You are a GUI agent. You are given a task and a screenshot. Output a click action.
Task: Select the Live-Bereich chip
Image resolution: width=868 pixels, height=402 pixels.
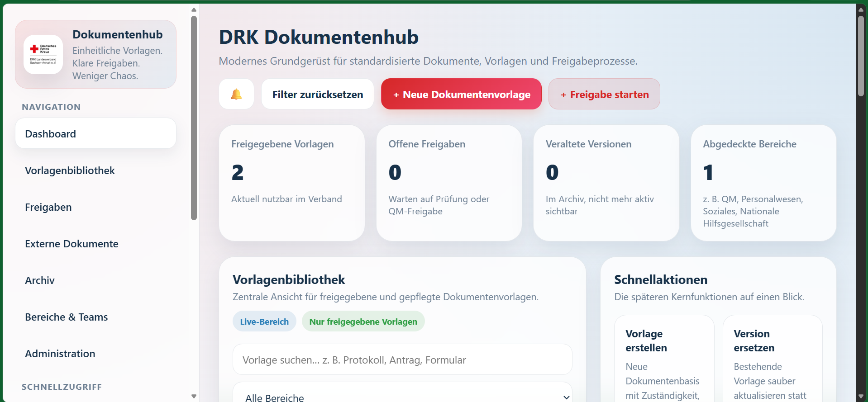click(x=264, y=322)
